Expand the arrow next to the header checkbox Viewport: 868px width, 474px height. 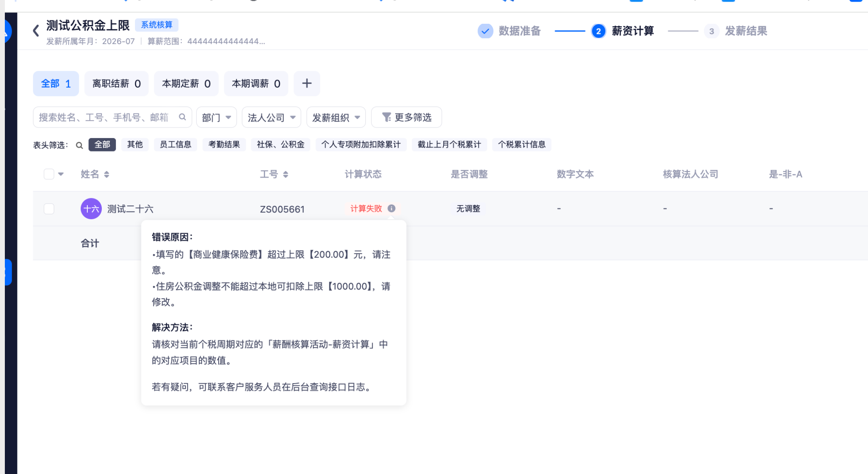tap(61, 174)
